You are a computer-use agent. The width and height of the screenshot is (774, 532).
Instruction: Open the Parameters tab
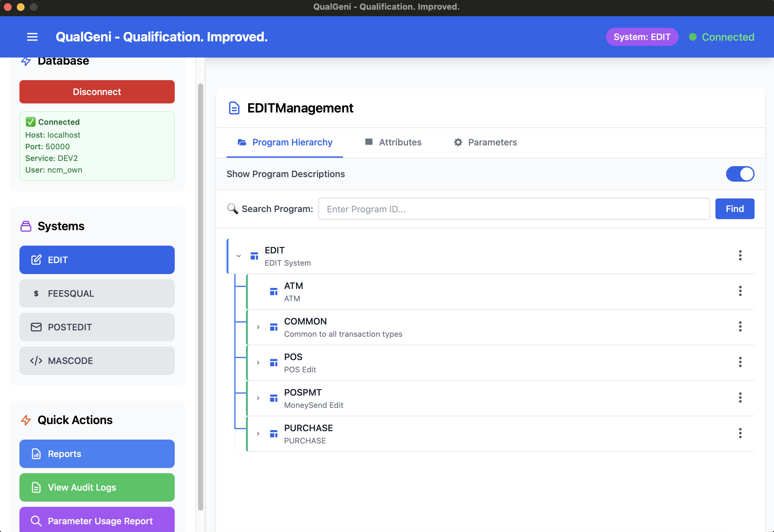pos(492,142)
